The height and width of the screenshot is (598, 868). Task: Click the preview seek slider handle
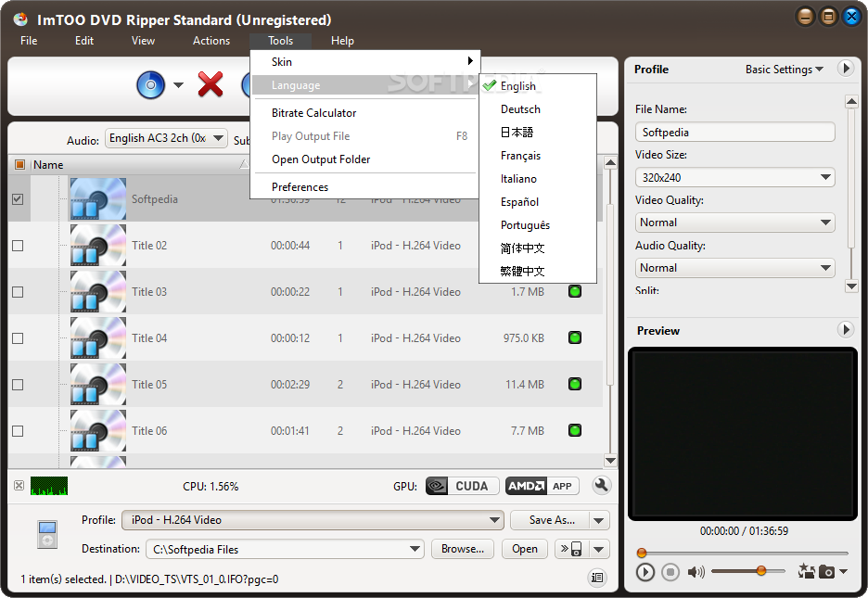[x=642, y=552]
